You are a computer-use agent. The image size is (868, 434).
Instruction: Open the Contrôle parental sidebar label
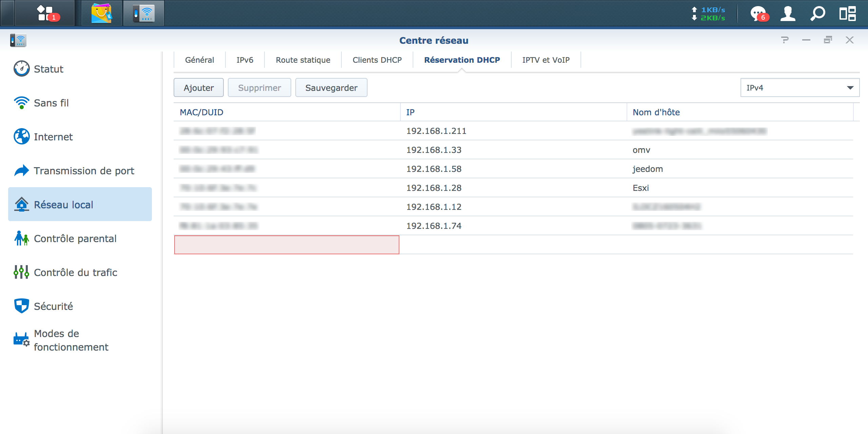pyautogui.click(x=75, y=238)
